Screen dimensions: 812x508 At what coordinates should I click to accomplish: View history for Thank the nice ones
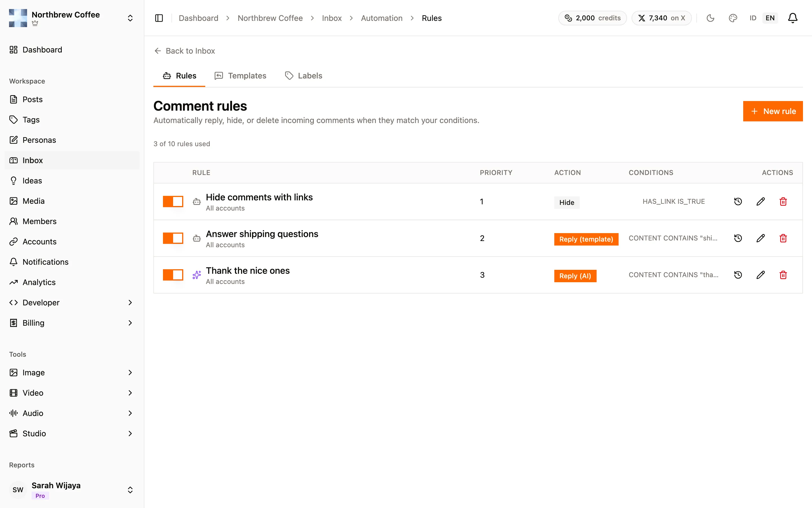pyautogui.click(x=738, y=275)
